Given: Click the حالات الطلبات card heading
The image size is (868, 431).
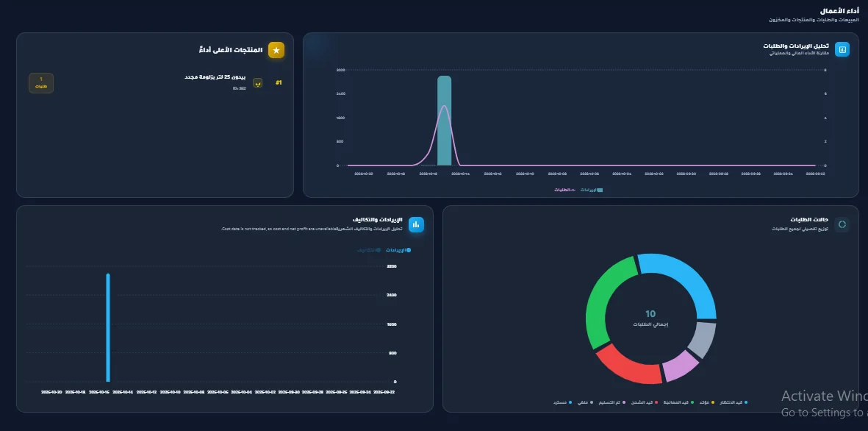Looking at the screenshot, I should point(809,220).
